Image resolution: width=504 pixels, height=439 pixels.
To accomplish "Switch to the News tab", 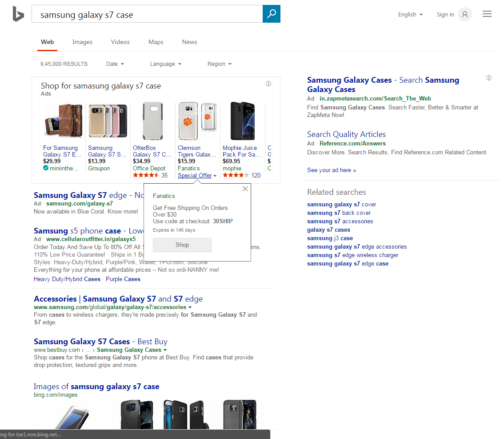I will click(x=190, y=42).
